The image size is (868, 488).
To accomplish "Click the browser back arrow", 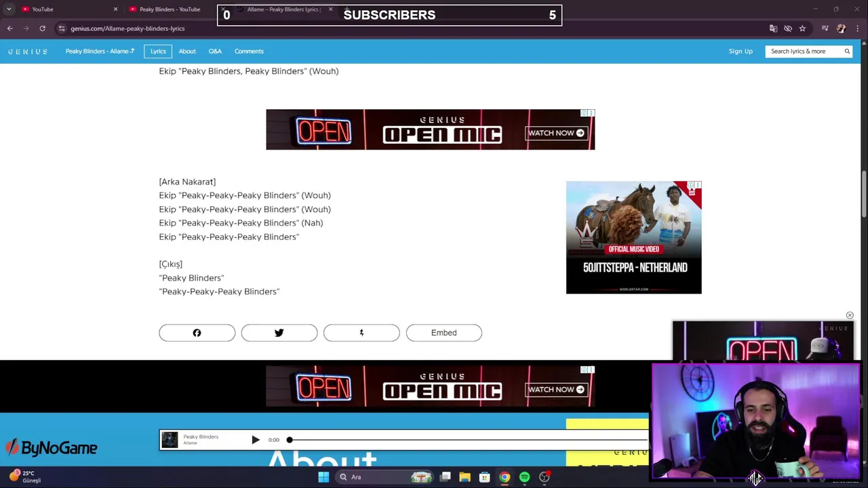I will [9, 28].
